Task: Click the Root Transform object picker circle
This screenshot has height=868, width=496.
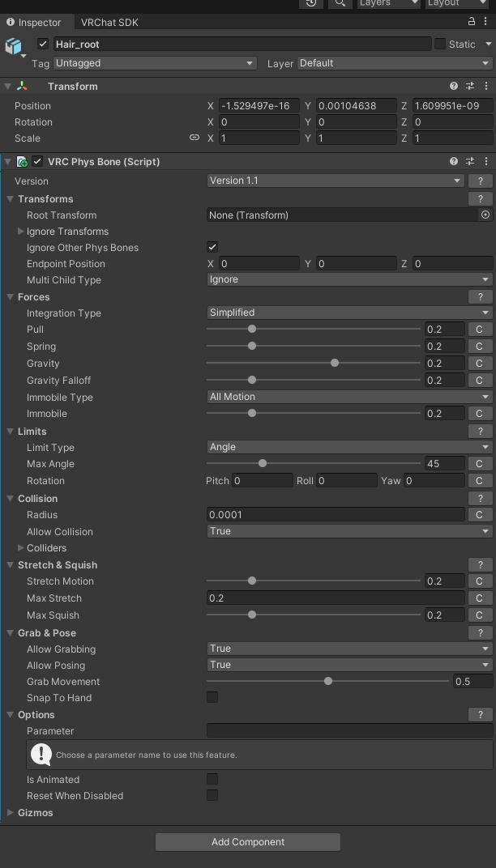Action: pyautogui.click(x=485, y=215)
